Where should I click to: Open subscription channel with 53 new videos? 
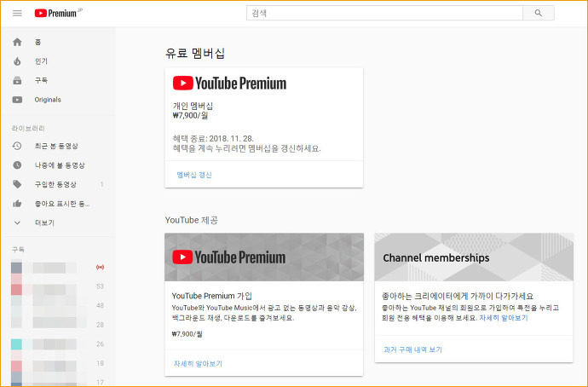[58, 286]
